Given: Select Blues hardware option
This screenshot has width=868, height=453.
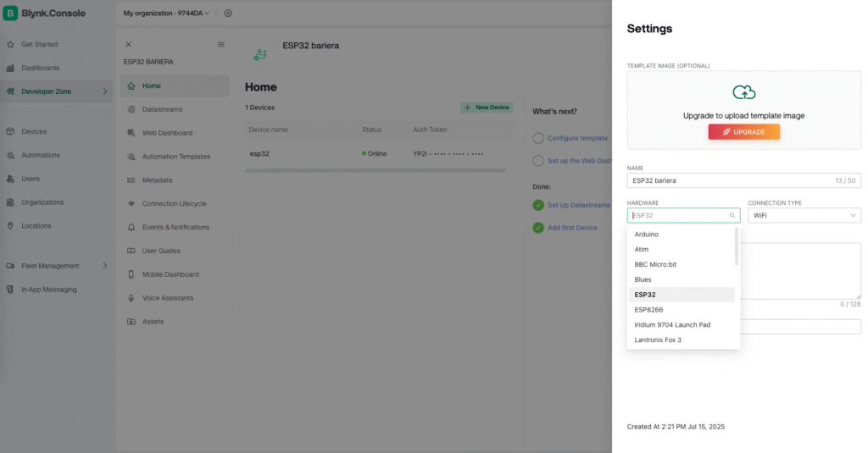Looking at the screenshot, I should click(682, 280).
